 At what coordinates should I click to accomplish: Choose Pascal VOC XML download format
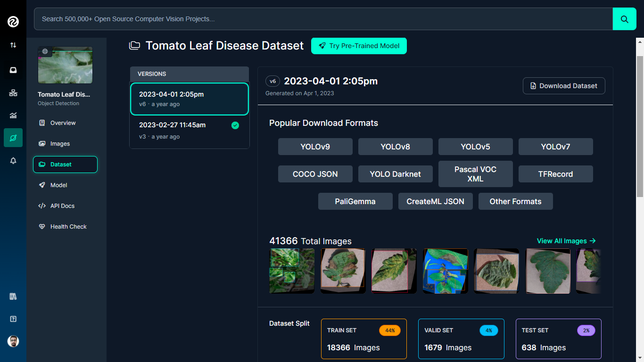click(476, 174)
